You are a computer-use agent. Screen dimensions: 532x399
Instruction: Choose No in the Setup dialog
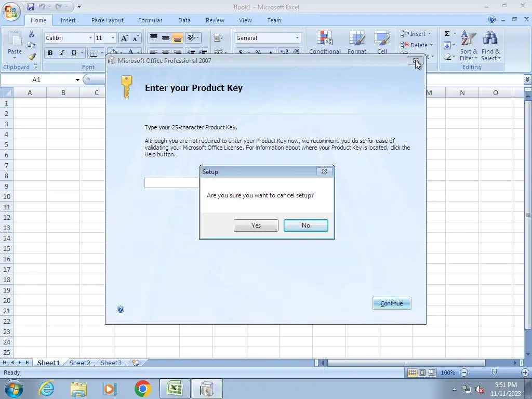(305, 225)
